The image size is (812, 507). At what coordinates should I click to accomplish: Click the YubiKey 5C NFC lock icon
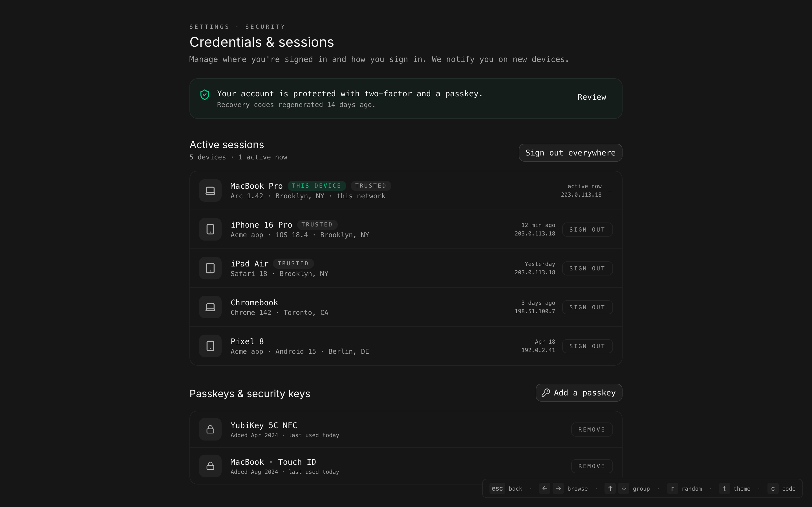click(x=210, y=429)
